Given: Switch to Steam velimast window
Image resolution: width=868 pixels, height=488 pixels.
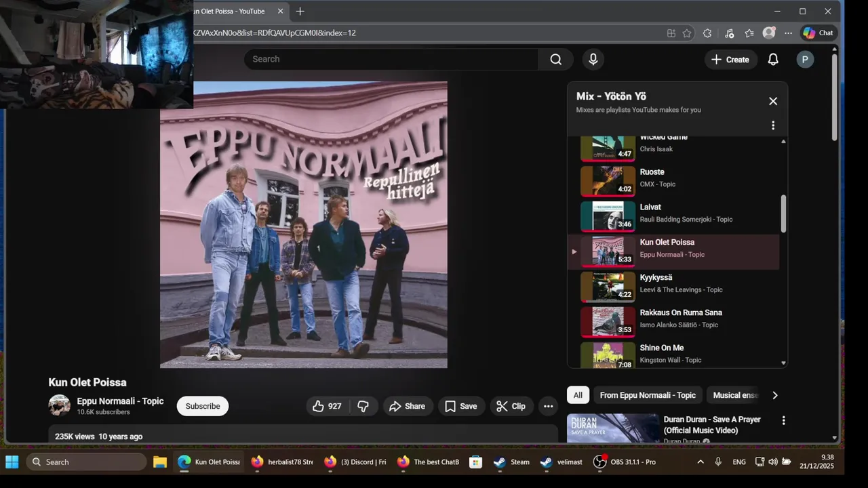Looking at the screenshot, I should point(561,462).
